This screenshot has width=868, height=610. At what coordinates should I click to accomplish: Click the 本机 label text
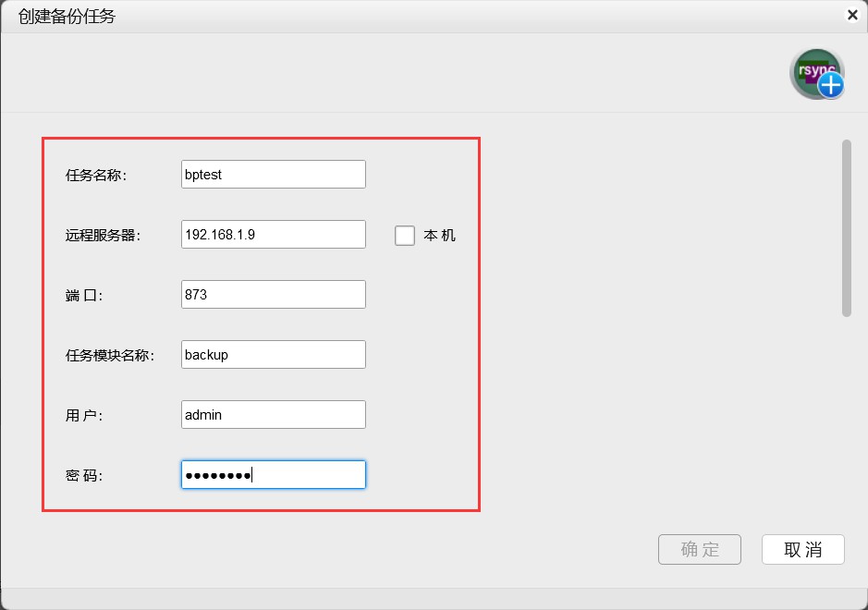[439, 236]
